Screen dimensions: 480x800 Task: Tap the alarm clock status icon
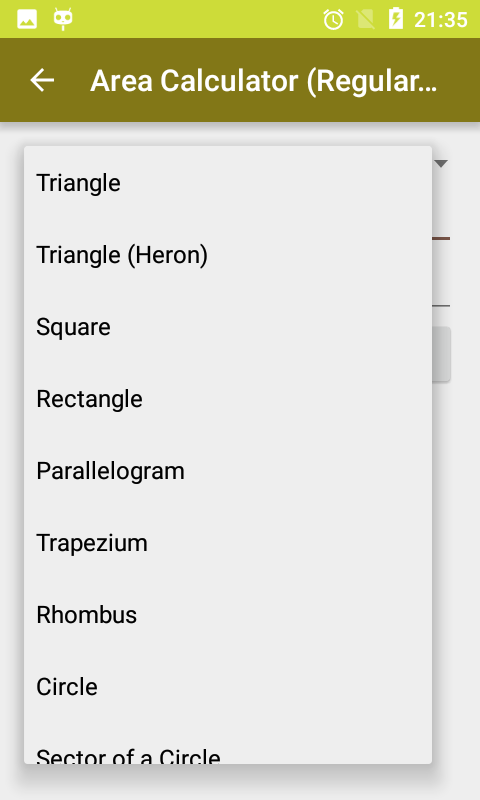tap(334, 20)
